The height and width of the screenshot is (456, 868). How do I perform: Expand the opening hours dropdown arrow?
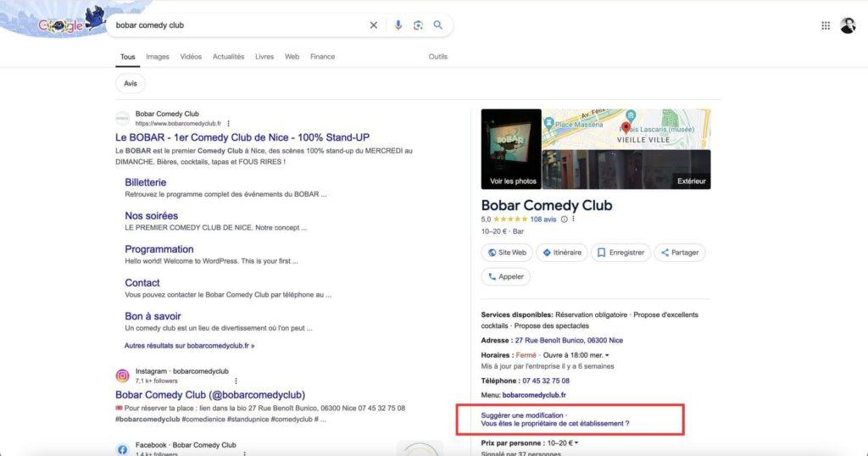607,355
